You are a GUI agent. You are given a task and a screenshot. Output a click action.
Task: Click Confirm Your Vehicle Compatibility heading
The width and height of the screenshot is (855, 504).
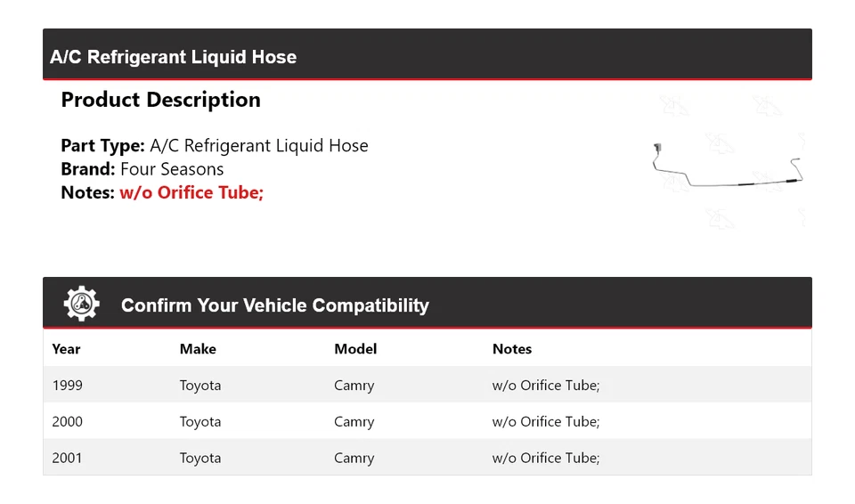274,305
